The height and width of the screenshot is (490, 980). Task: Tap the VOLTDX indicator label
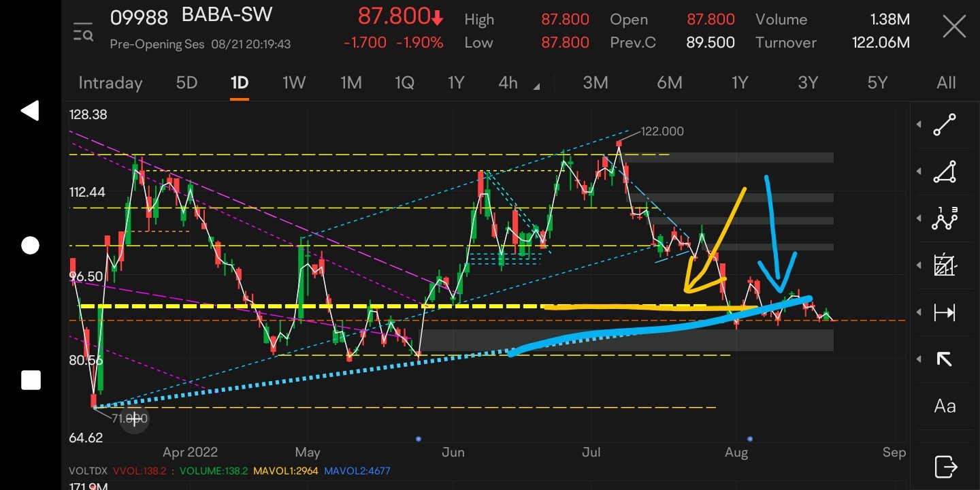click(x=88, y=471)
